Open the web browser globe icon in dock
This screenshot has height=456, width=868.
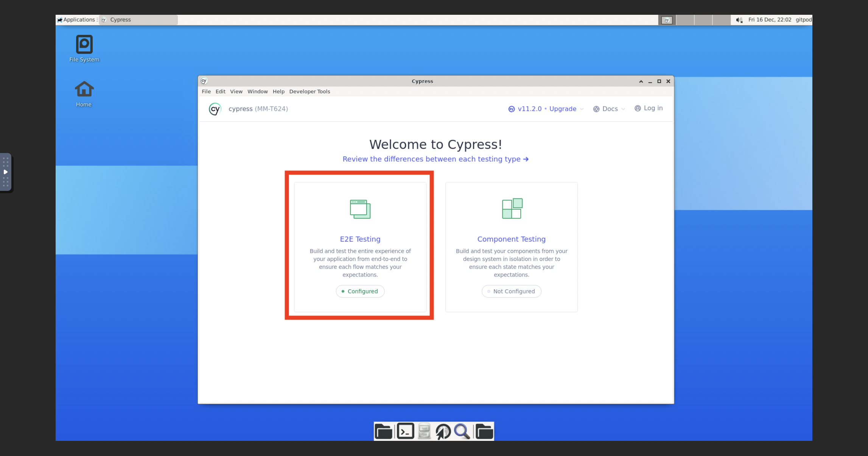click(443, 431)
